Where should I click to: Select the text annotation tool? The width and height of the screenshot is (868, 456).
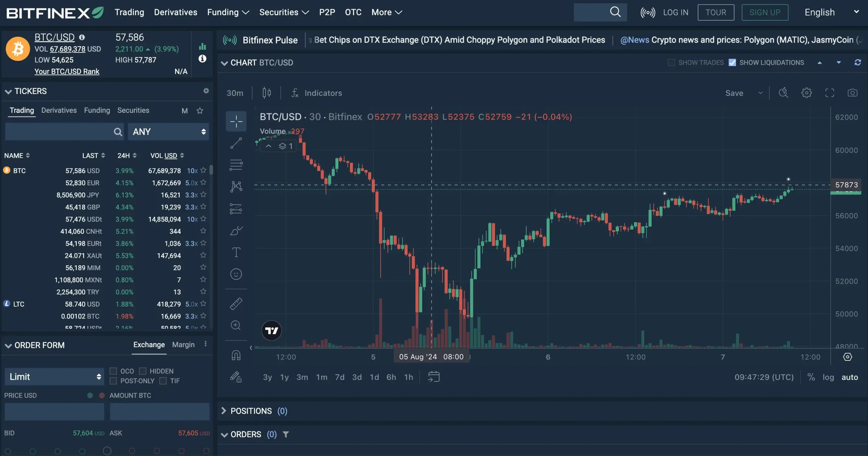(236, 252)
